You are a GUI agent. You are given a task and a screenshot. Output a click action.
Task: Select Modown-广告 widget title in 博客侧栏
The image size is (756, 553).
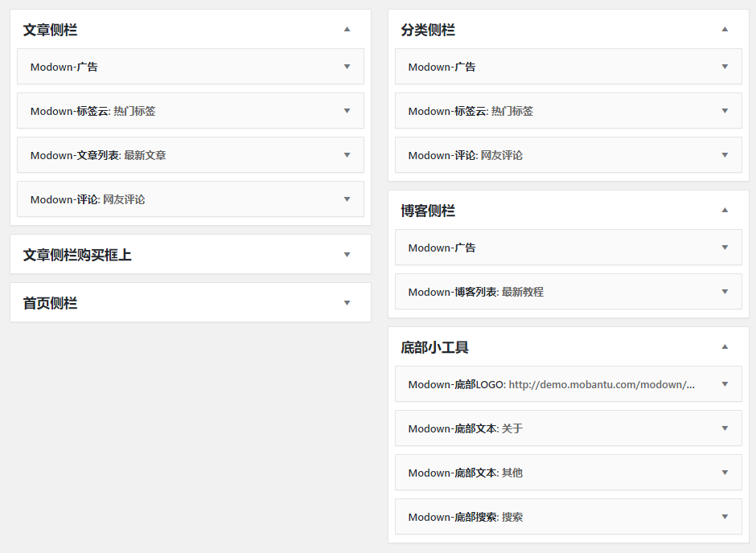tap(442, 248)
